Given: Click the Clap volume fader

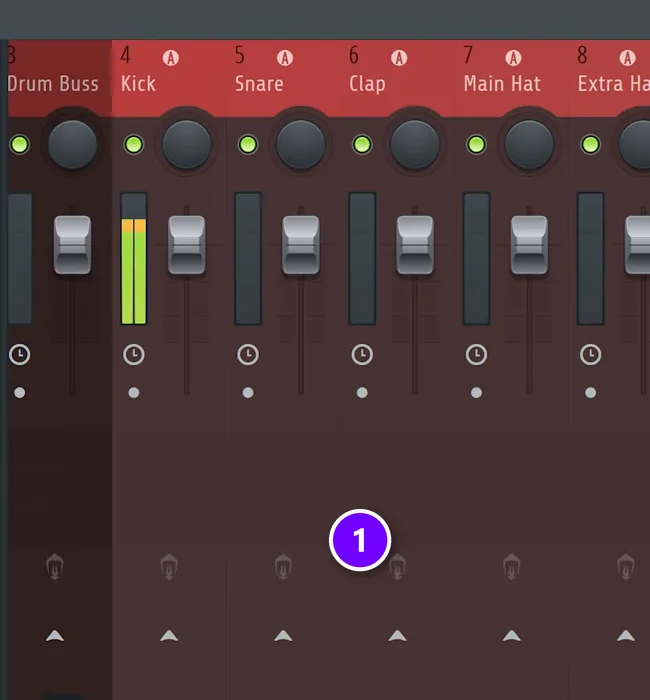Looking at the screenshot, I should pos(415,245).
